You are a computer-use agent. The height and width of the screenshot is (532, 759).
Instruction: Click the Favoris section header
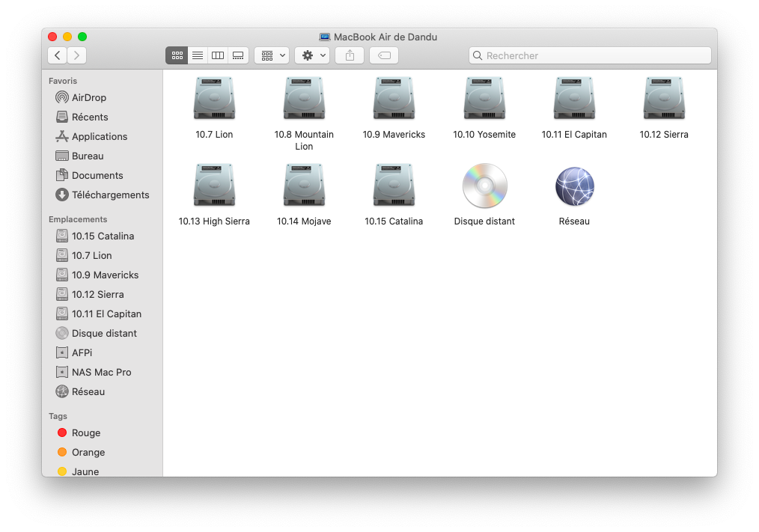(x=63, y=81)
